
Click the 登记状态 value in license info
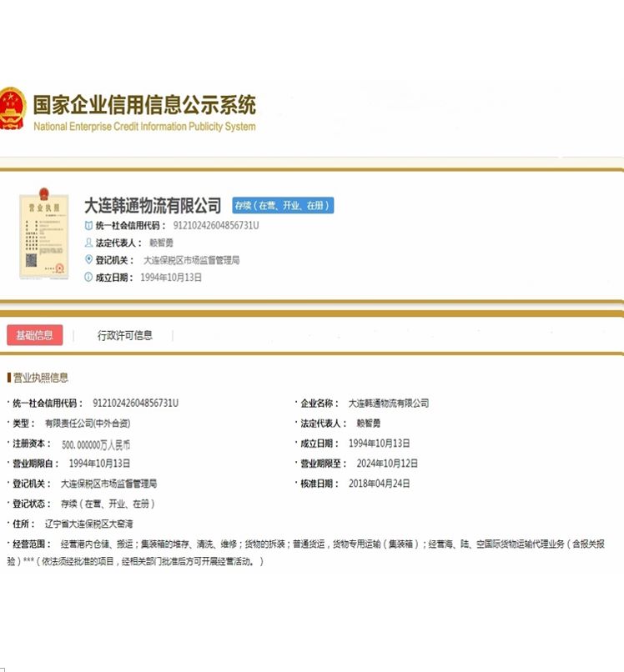108,504
